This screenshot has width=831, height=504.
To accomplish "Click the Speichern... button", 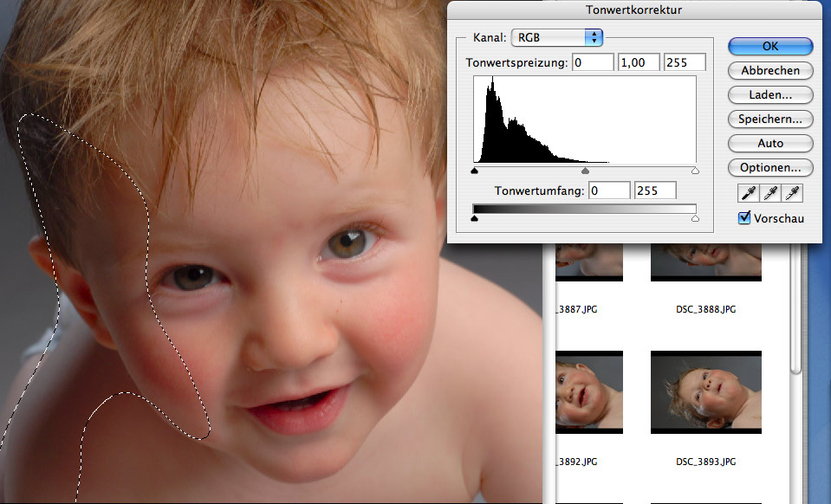I will tap(770, 119).
